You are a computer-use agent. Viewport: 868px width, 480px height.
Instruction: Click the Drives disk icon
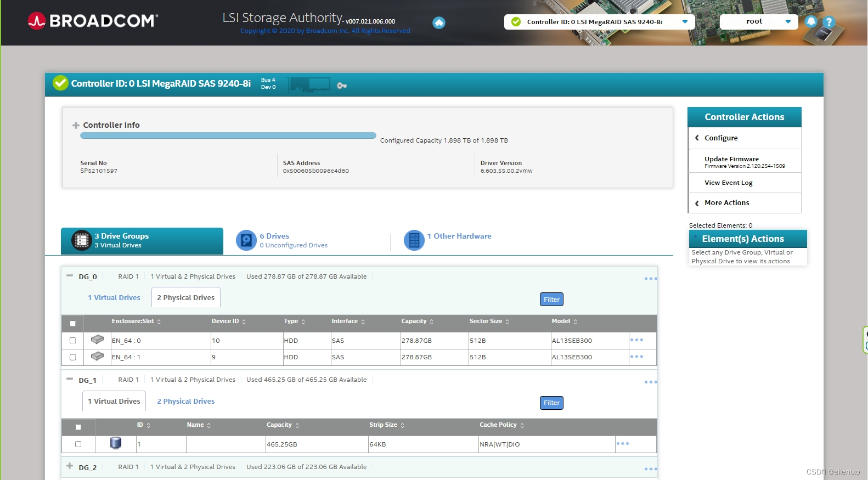(246, 240)
